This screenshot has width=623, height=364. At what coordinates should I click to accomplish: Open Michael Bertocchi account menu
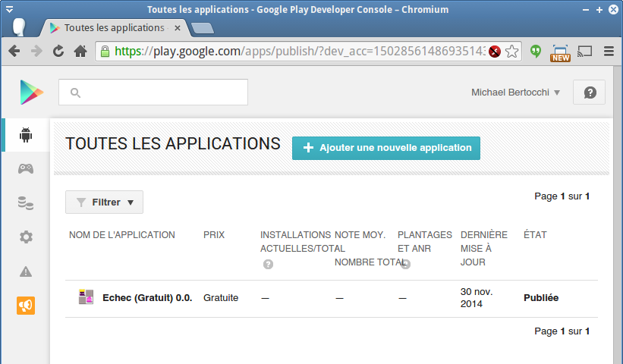515,93
